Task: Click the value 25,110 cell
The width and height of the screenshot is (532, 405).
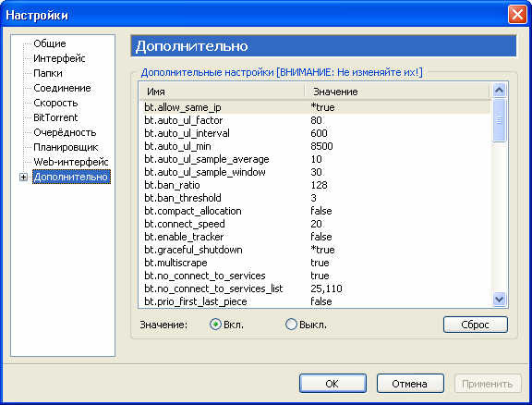Action: [326, 288]
